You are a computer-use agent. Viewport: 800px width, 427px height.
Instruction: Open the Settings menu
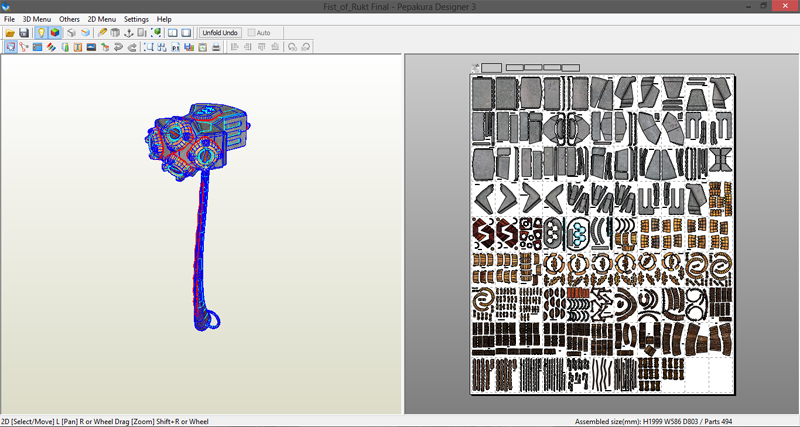[136, 19]
